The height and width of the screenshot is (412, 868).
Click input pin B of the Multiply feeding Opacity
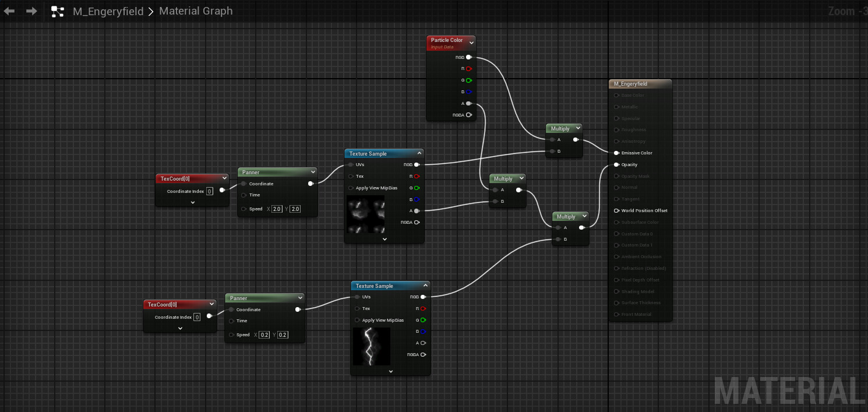558,239
